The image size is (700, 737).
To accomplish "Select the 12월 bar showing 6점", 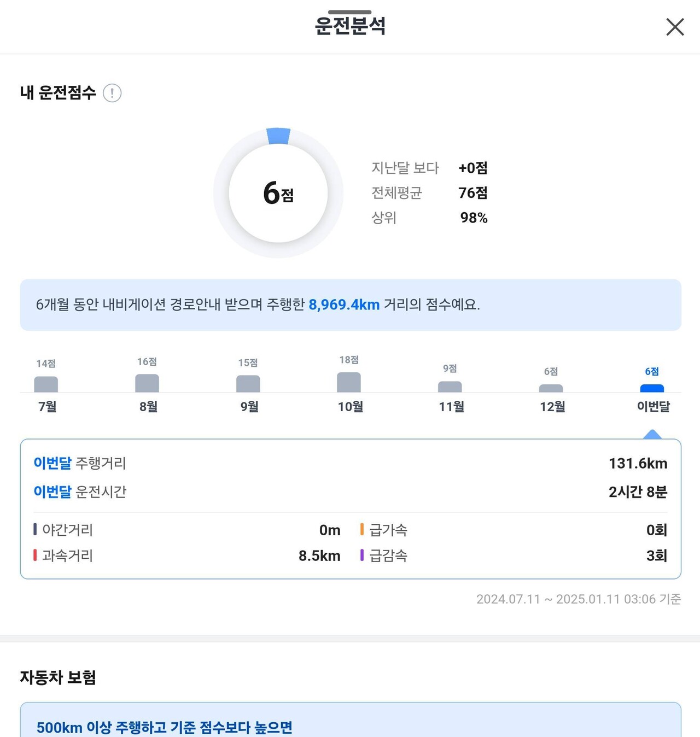I will coord(551,388).
